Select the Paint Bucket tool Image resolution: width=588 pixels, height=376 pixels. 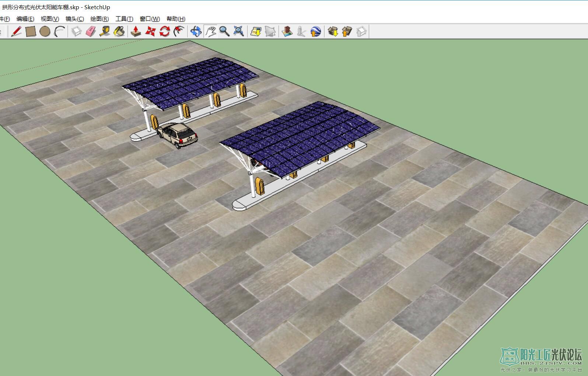[x=119, y=31]
